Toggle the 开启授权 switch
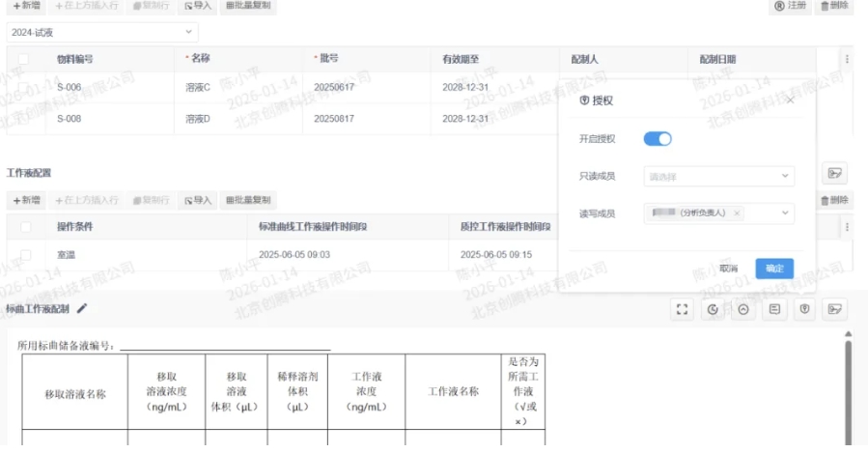The image size is (868, 453). click(x=658, y=139)
